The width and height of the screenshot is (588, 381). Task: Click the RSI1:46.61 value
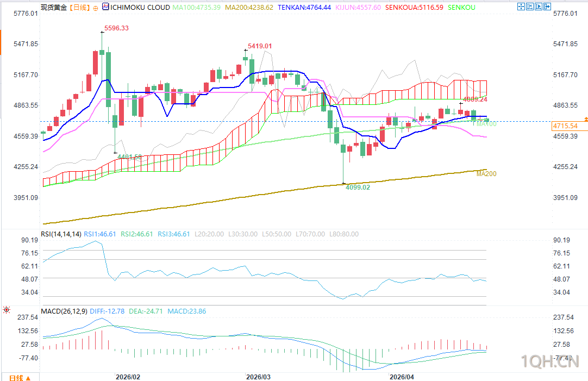point(100,234)
